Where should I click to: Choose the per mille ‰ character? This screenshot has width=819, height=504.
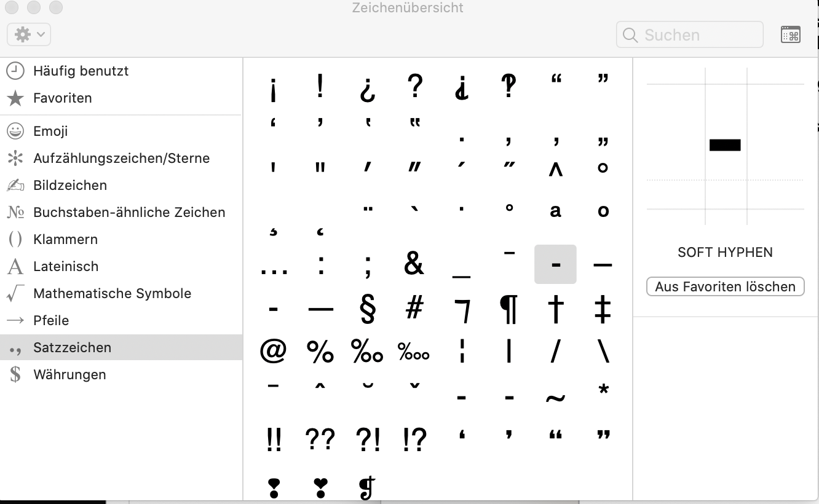[368, 352]
